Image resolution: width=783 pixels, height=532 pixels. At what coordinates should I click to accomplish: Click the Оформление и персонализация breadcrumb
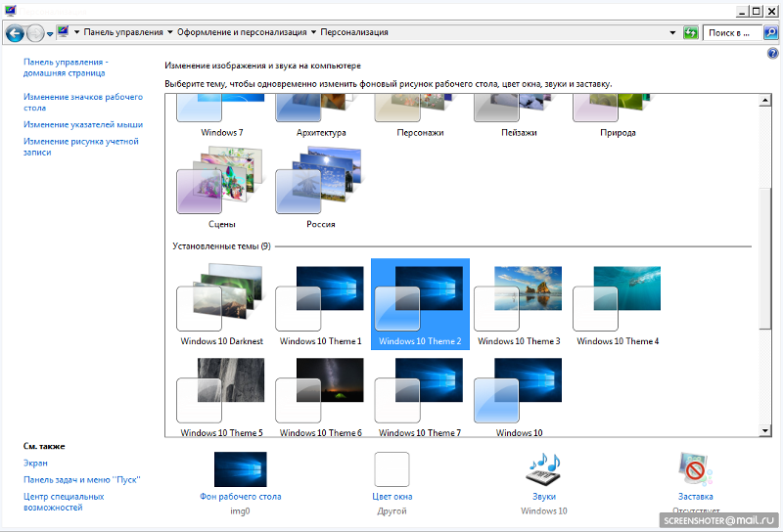click(242, 32)
